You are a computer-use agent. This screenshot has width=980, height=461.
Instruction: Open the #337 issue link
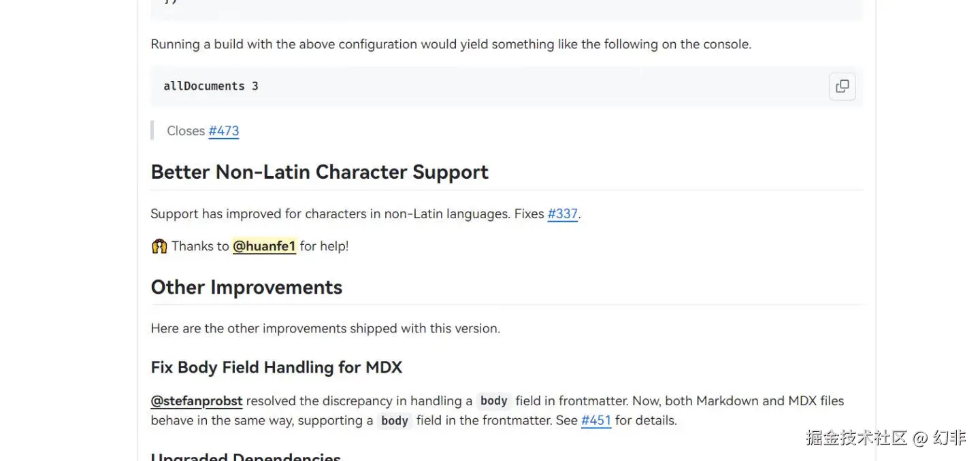562,214
